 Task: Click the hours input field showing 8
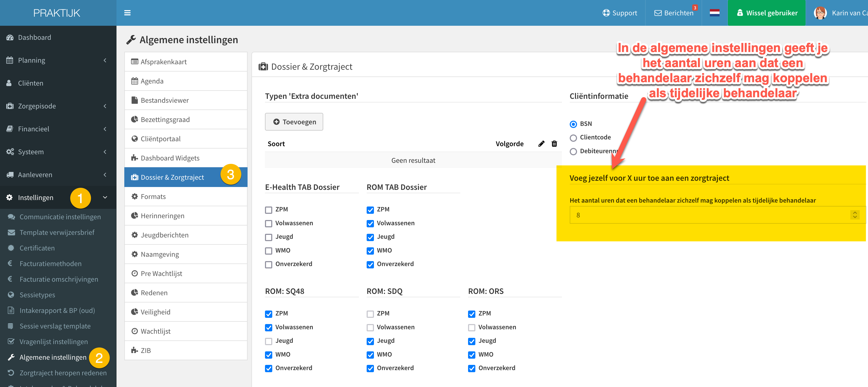point(717,215)
